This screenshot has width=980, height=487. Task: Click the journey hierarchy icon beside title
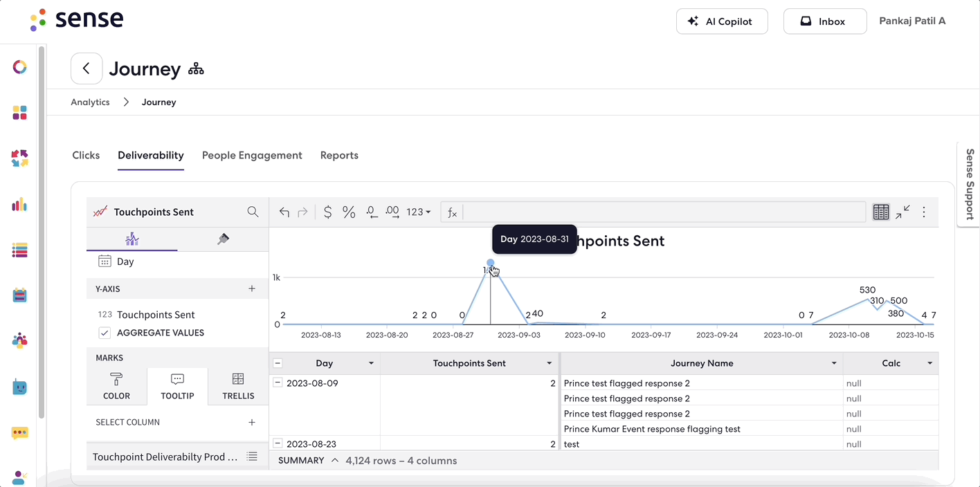196,69
